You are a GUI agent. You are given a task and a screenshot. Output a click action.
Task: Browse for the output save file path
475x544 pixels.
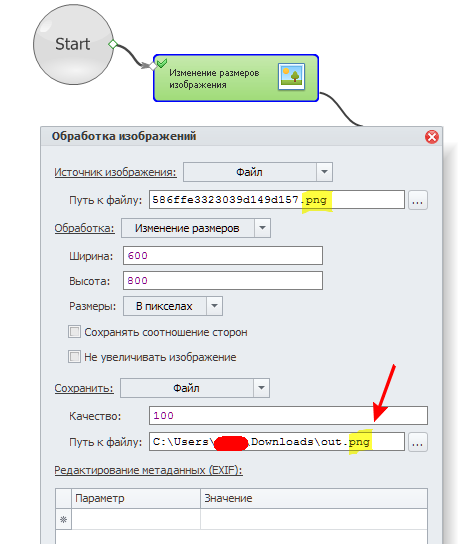417,442
